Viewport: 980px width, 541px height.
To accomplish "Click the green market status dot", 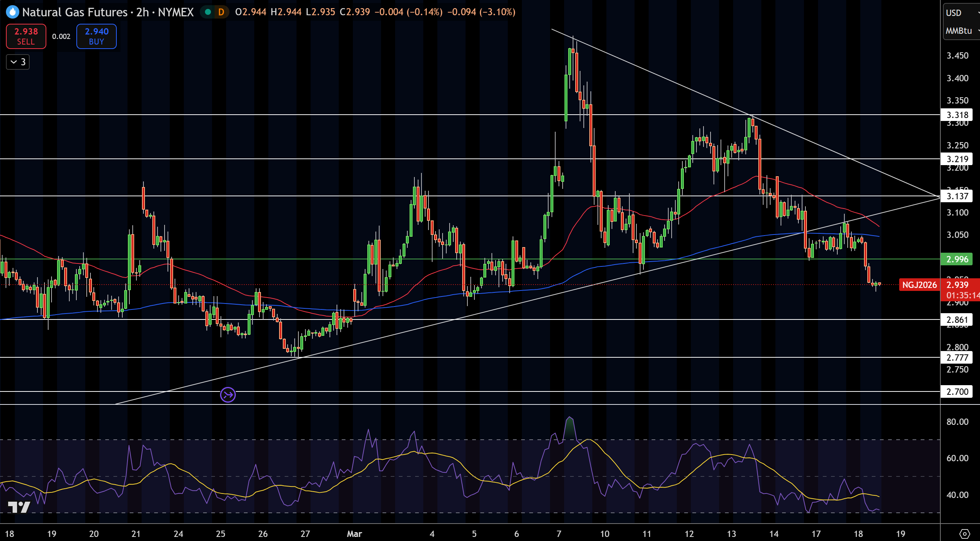I will tap(208, 12).
